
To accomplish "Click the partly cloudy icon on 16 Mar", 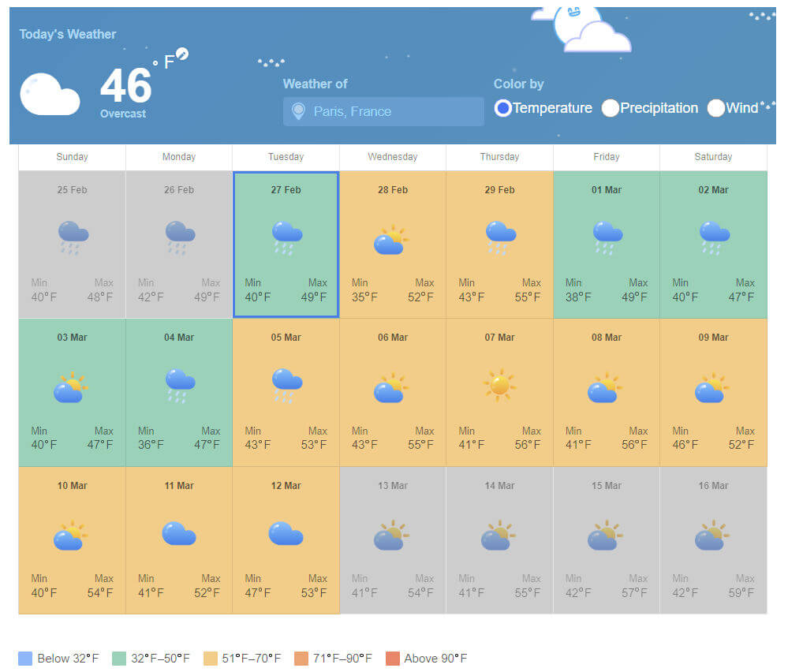I will pos(712,535).
